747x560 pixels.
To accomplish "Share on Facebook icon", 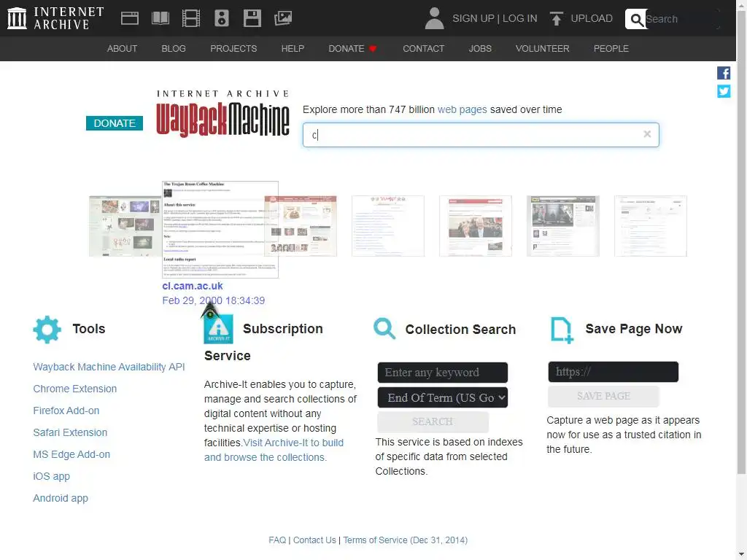I will point(724,73).
